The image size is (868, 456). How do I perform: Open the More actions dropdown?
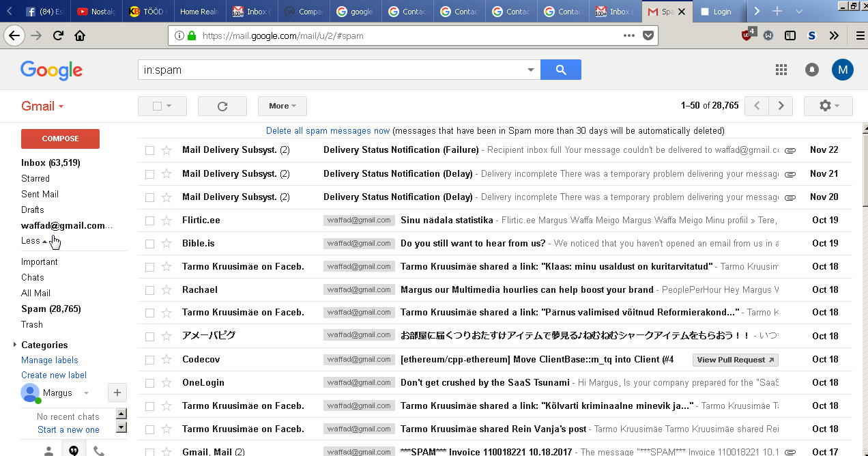[282, 106]
